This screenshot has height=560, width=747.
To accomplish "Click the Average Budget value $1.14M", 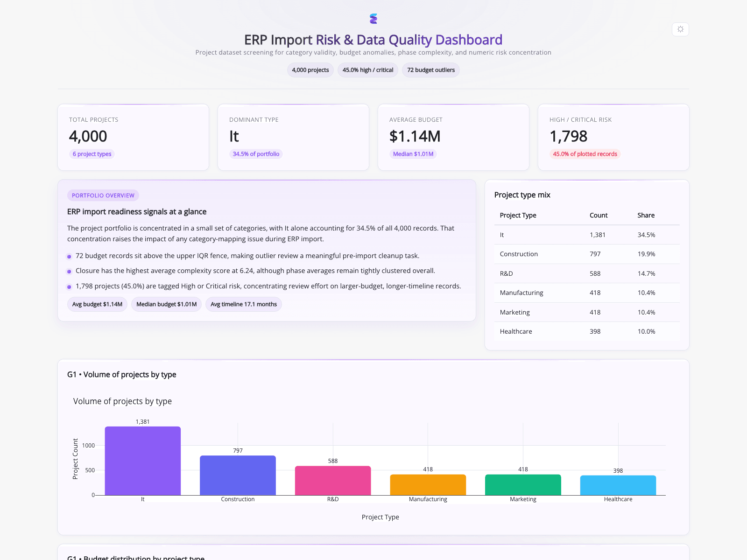I will 415,136.
